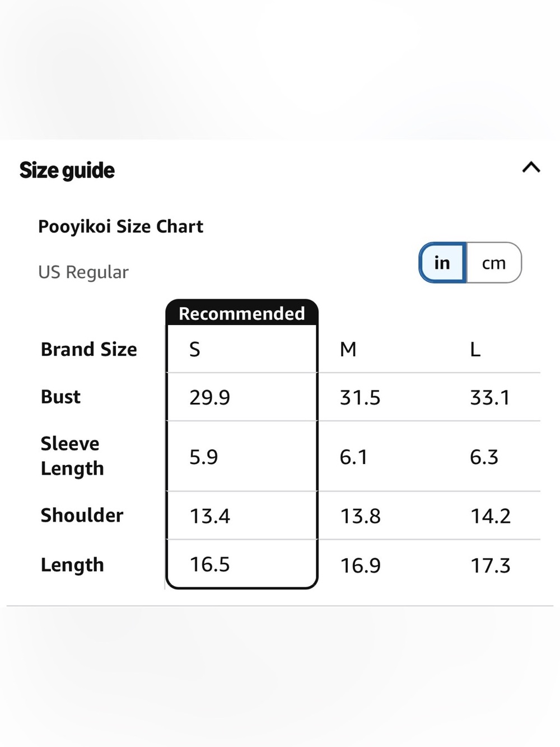Image resolution: width=560 pixels, height=747 pixels.
Task: Click the US Regular label
Action: click(x=83, y=272)
